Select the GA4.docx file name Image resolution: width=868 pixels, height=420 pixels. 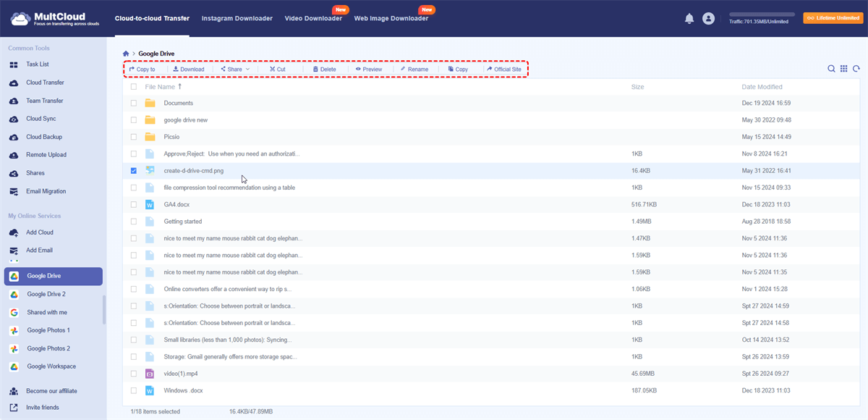(x=176, y=205)
